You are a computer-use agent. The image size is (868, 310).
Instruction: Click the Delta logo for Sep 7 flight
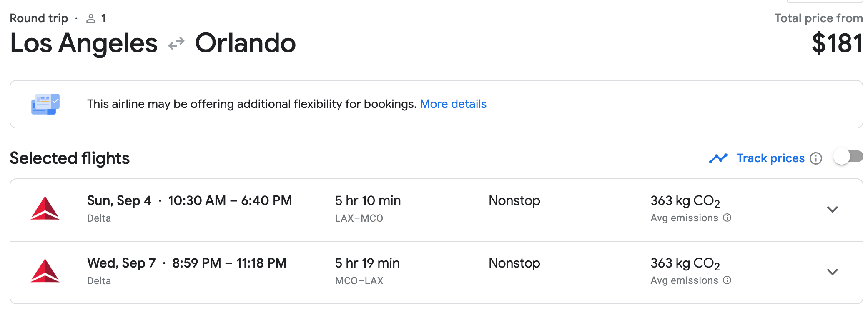(x=45, y=271)
